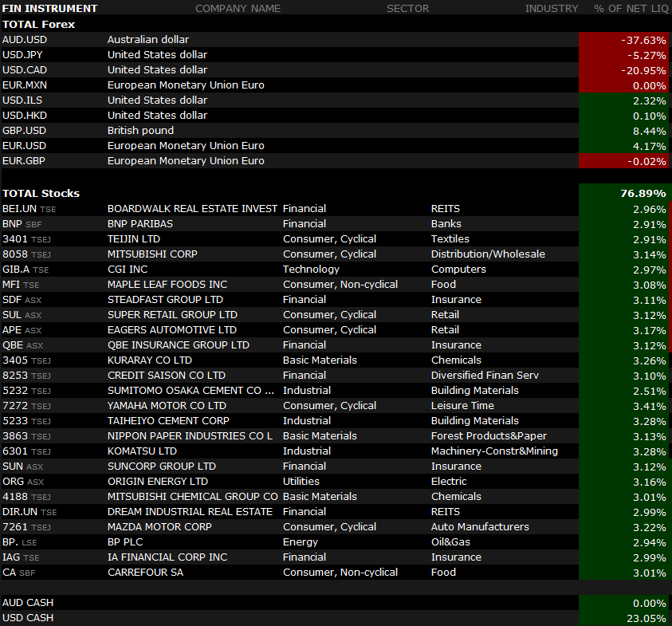Select the EUR.GBP instrument
The width and height of the screenshot is (672, 626).
point(24,161)
